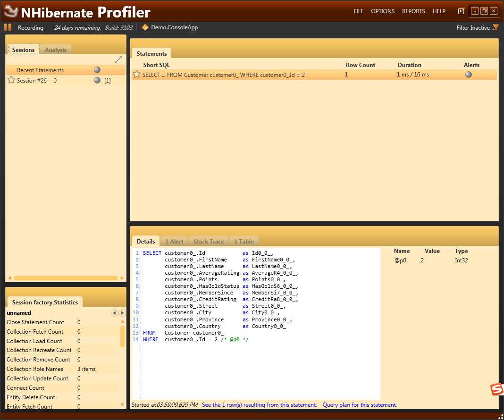
Task: Open the feedback edit icon in title bar
Action: point(461,11)
